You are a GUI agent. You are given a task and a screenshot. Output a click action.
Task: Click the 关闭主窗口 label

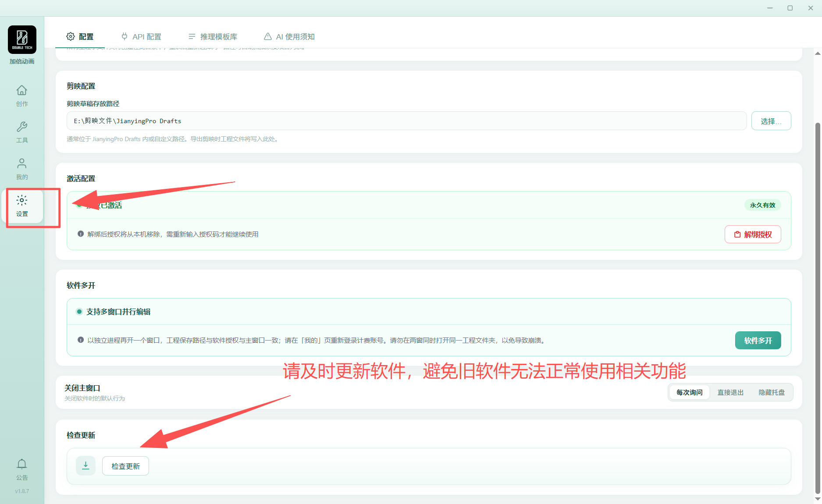click(x=82, y=388)
